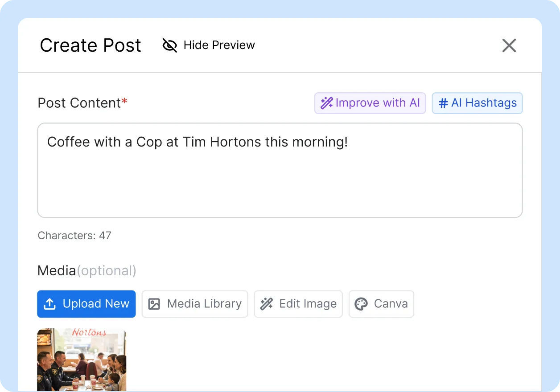The height and width of the screenshot is (392, 560).
Task: Click the wand icon in Edit Image
Action: (x=267, y=304)
